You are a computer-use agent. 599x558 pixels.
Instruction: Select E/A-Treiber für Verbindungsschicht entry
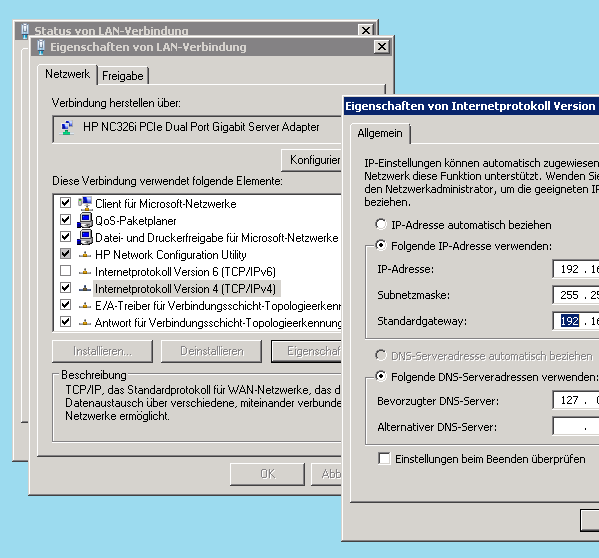click(218, 306)
